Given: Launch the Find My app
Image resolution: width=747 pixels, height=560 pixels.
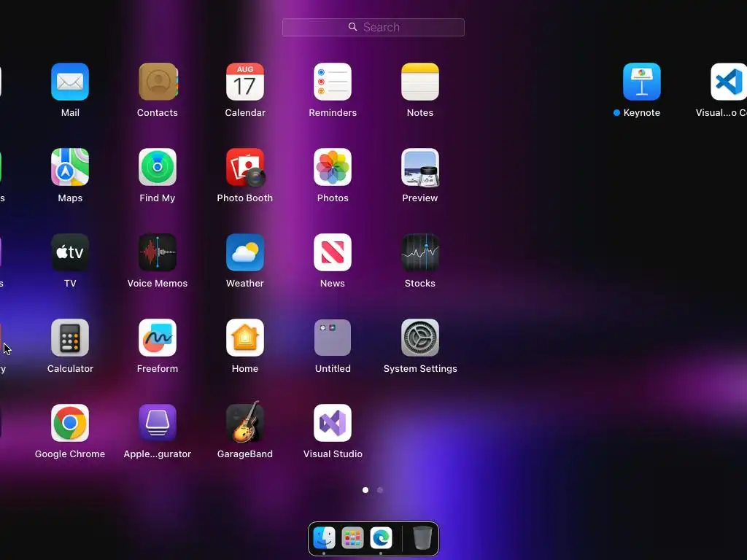Looking at the screenshot, I should point(158,167).
